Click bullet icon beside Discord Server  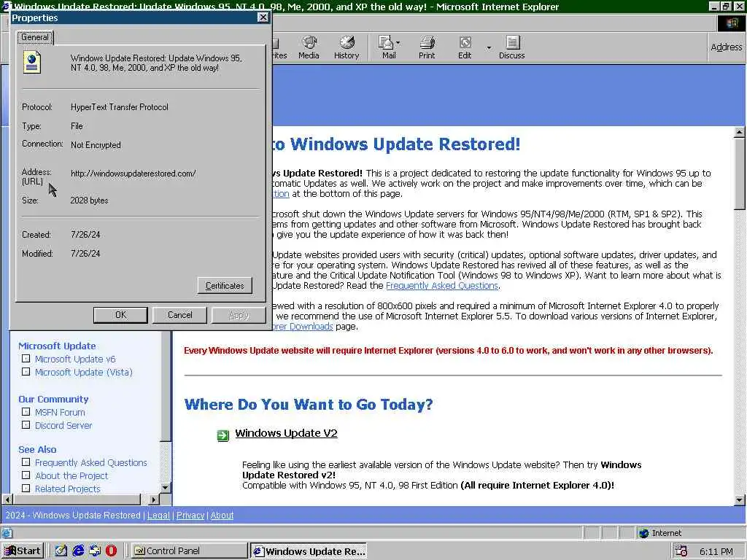click(26, 425)
